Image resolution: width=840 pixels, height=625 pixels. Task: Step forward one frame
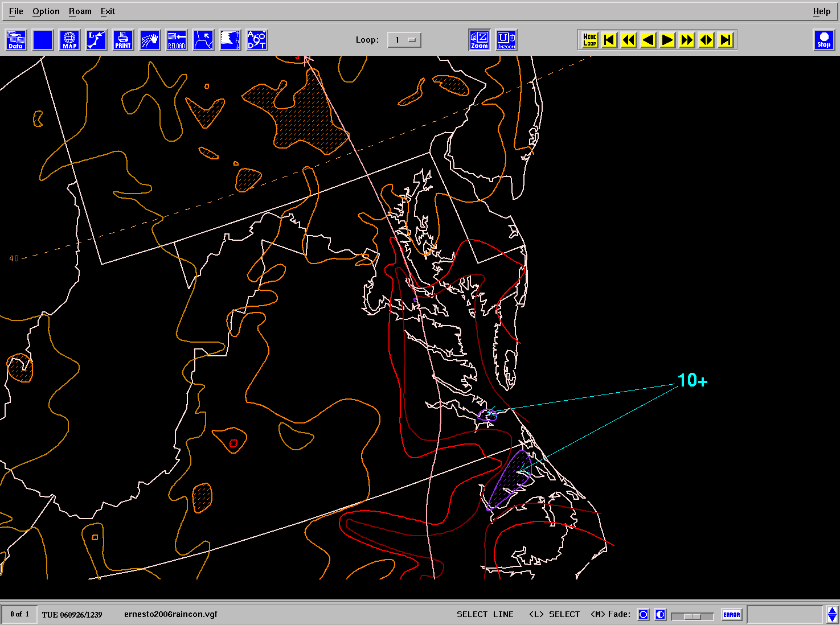click(x=667, y=40)
